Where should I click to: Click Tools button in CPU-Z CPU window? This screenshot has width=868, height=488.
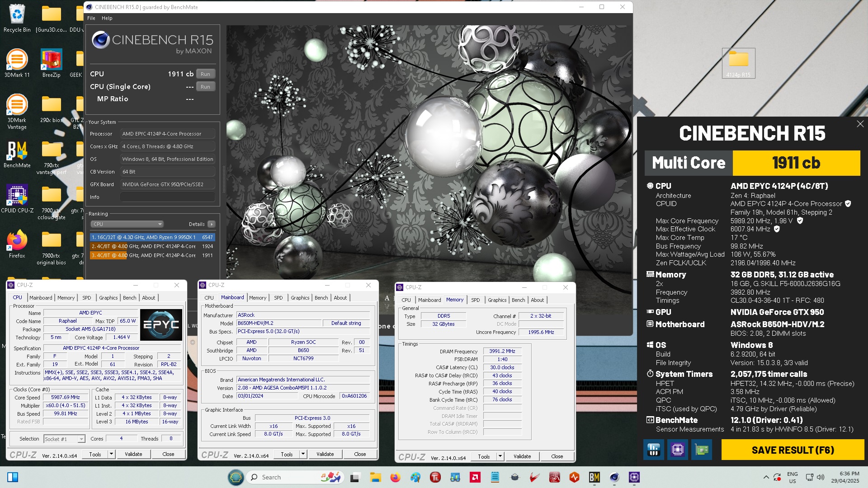tap(95, 454)
